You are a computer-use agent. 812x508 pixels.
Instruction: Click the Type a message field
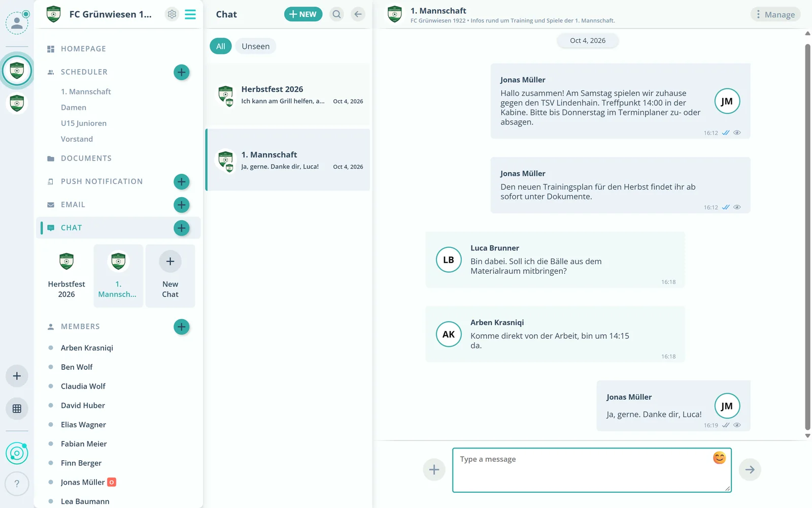click(592, 470)
